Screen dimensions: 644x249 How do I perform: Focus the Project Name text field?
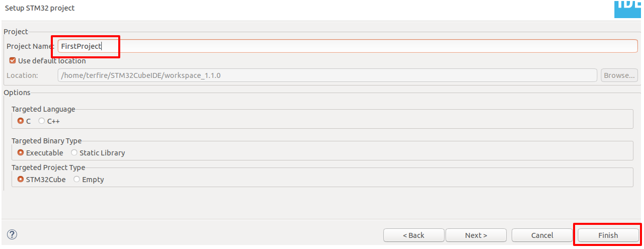pyautogui.click(x=347, y=46)
